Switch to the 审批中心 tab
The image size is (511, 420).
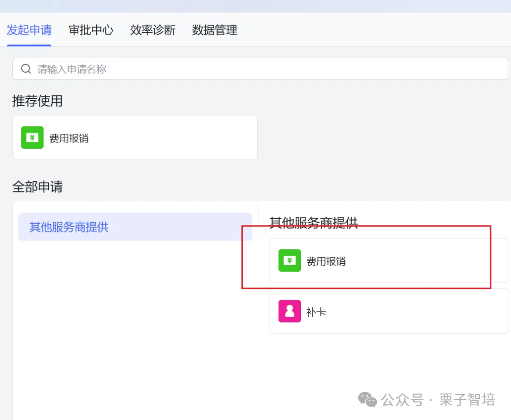[91, 30]
